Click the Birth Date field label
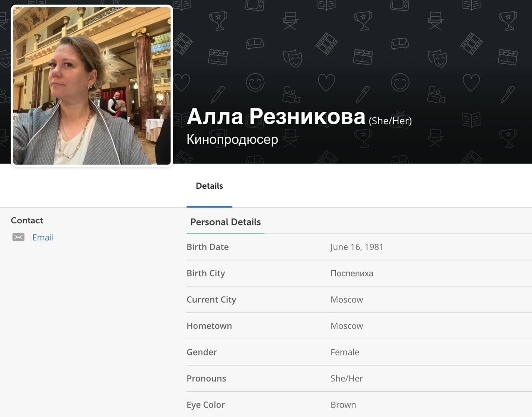532x417 pixels. (207, 247)
